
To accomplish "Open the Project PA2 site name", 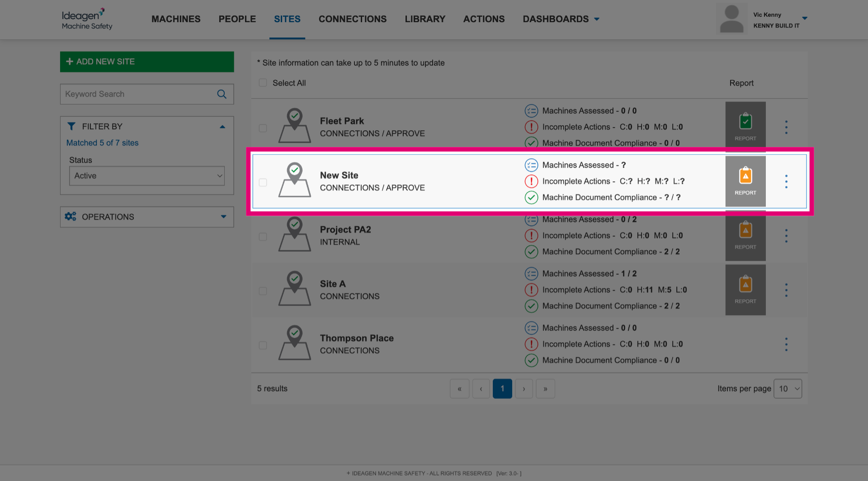I will 345,230.
